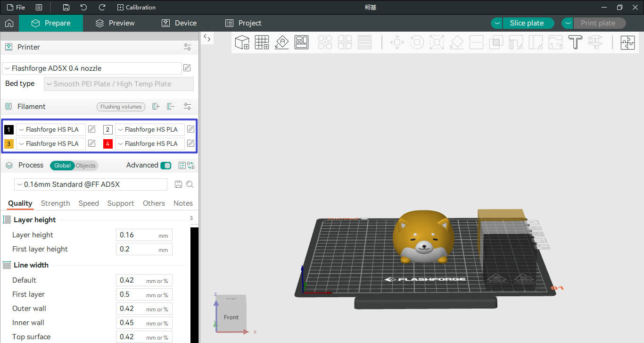Edit filament 1 preset
Image resolution: width=644 pixels, height=343 pixels.
point(92,129)
